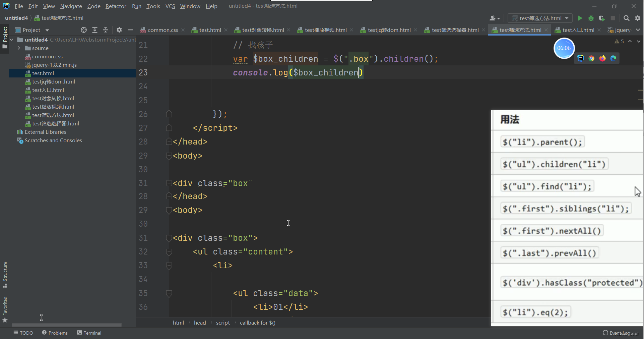Click the $("ul").find("li"); usage example
Viewport: 644px width, 339px height.
pos(547,186)
